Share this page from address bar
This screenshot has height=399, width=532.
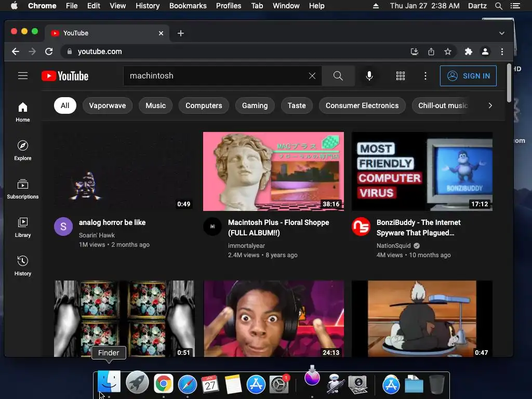click(431, 51)
